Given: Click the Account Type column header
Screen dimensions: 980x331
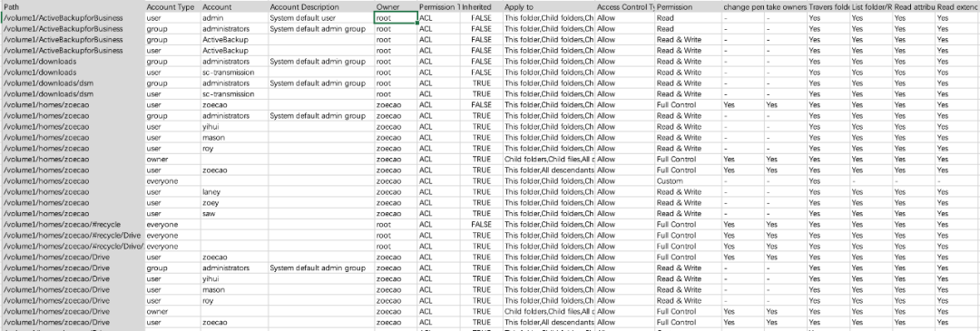Looking at the screenshot, I should click(172, 7).
